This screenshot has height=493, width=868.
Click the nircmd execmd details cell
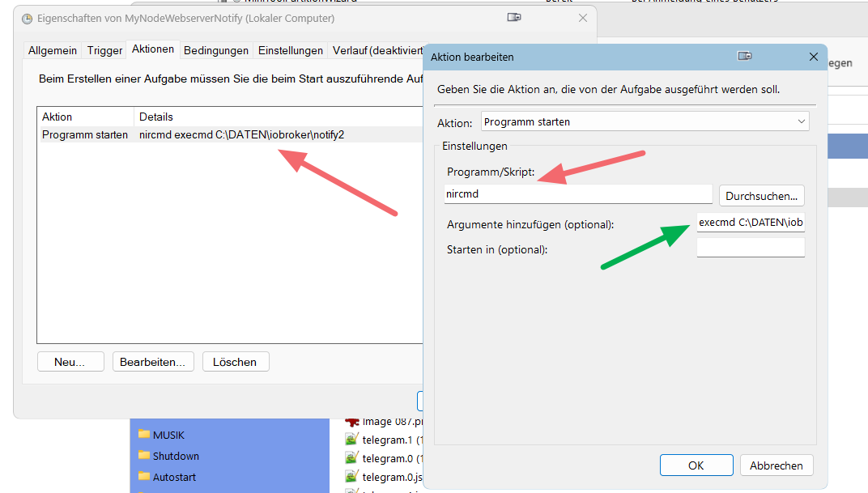tap(241, 134)
